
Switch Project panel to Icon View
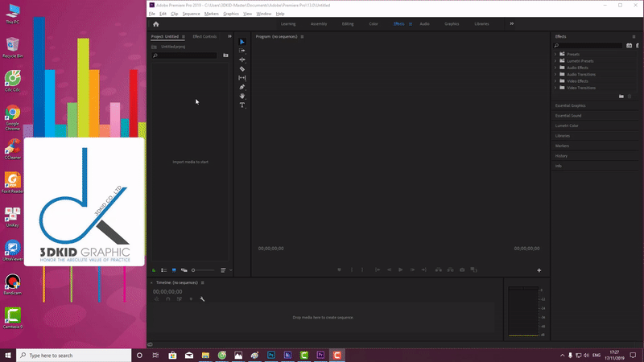pyautogui.click(x=174, y=270)
